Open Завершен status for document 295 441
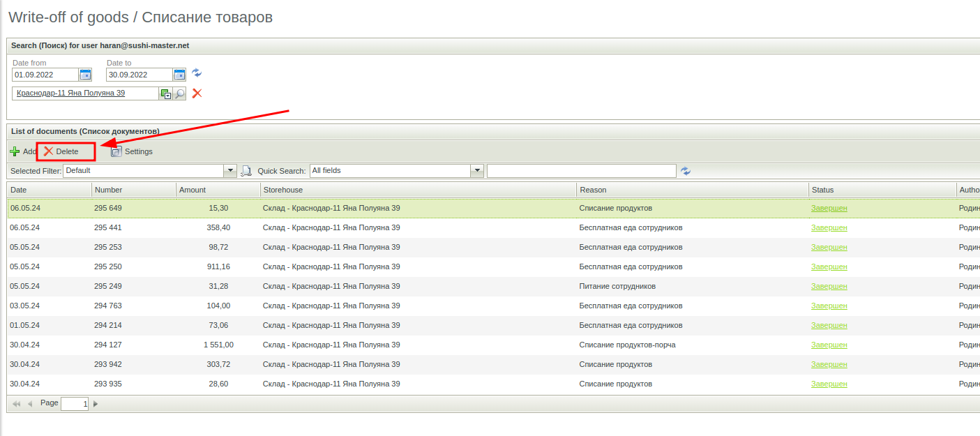This screenshot has height=436, width=980. coord(829,227)
